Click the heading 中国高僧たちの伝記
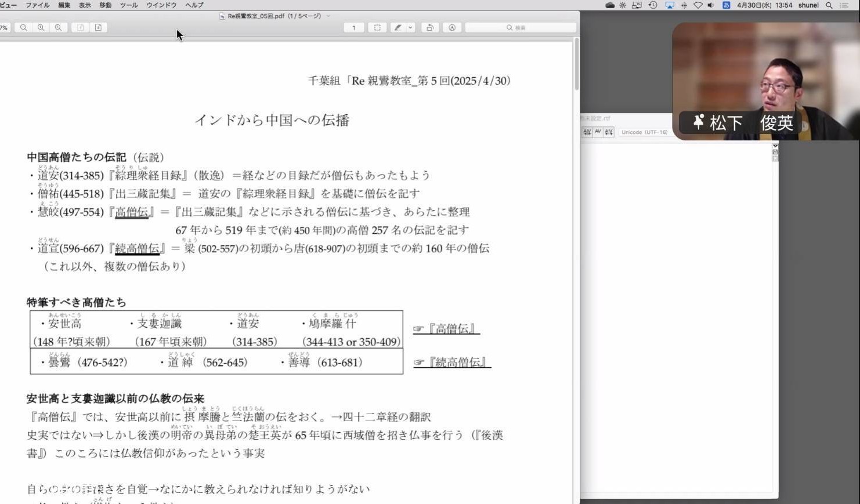 pos(76,157)
